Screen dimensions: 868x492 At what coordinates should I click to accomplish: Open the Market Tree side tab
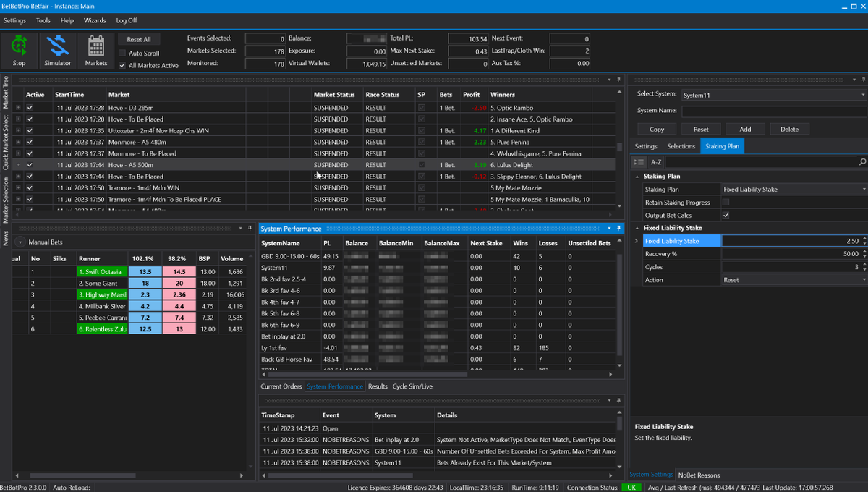click(6, 93)
